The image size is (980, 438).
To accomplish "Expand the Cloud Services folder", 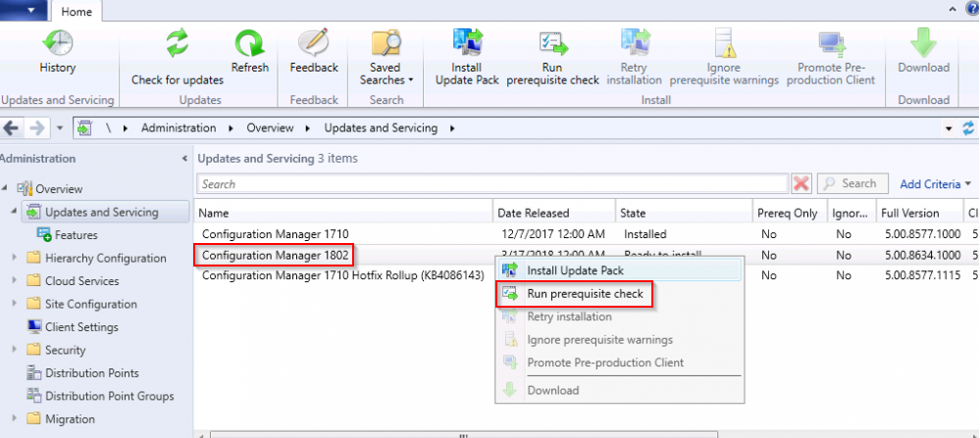I will click(x=15, y=281).
